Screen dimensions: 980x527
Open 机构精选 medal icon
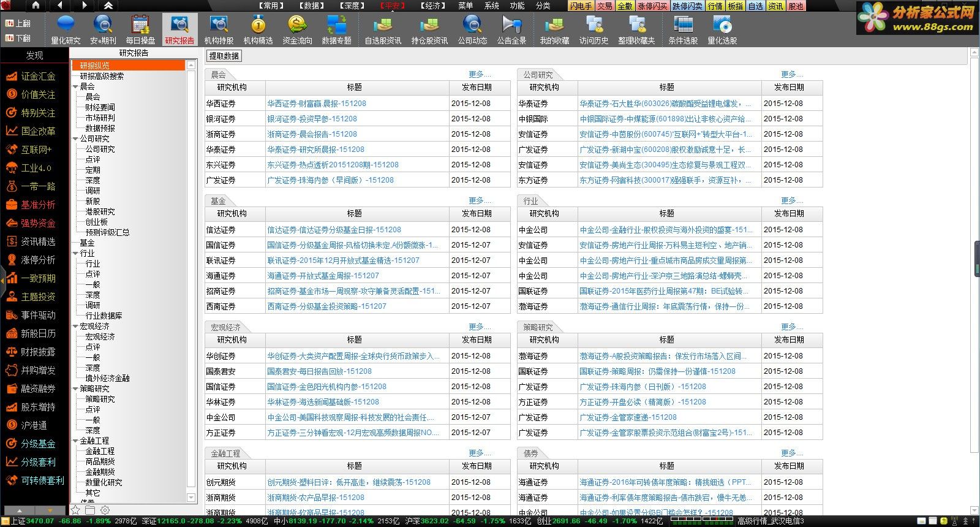click(258, 29)
